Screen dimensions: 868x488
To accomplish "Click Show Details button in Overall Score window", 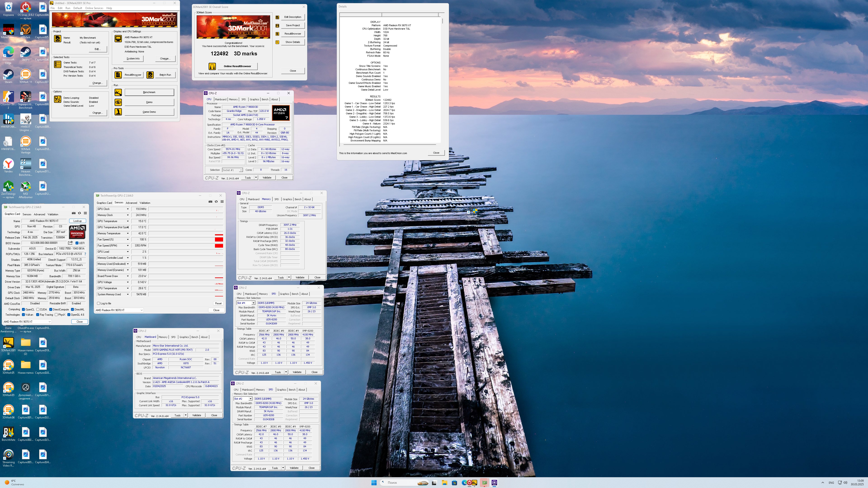I will pos(293,42).
